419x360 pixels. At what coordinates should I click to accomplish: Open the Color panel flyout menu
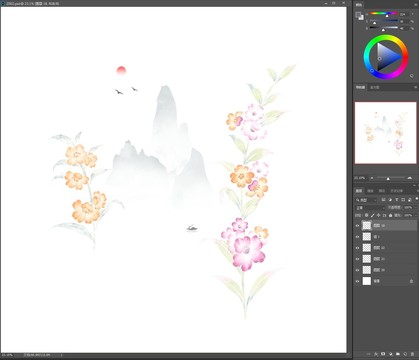pyautogui.click(x=416, y=5)
